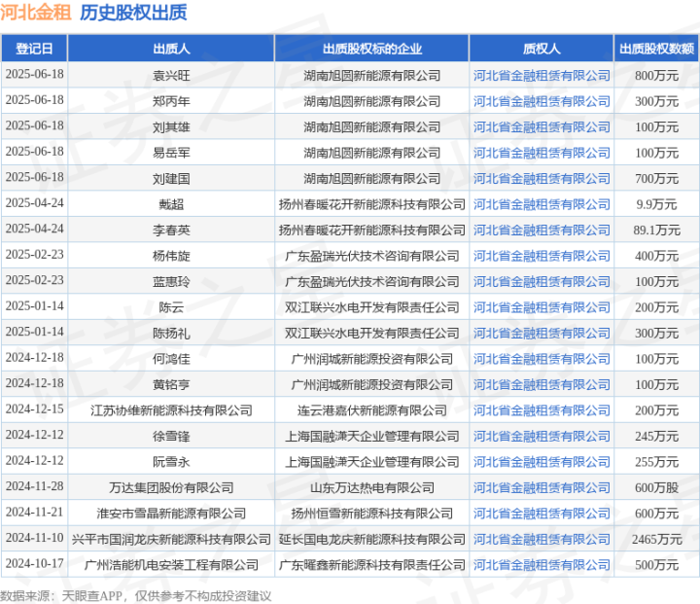Viewport: 700px width, 604px height.
Task: Open 河北省金融租赁有限公司 link in 兴平市国润龙庆 row
Action: [542, 539]
